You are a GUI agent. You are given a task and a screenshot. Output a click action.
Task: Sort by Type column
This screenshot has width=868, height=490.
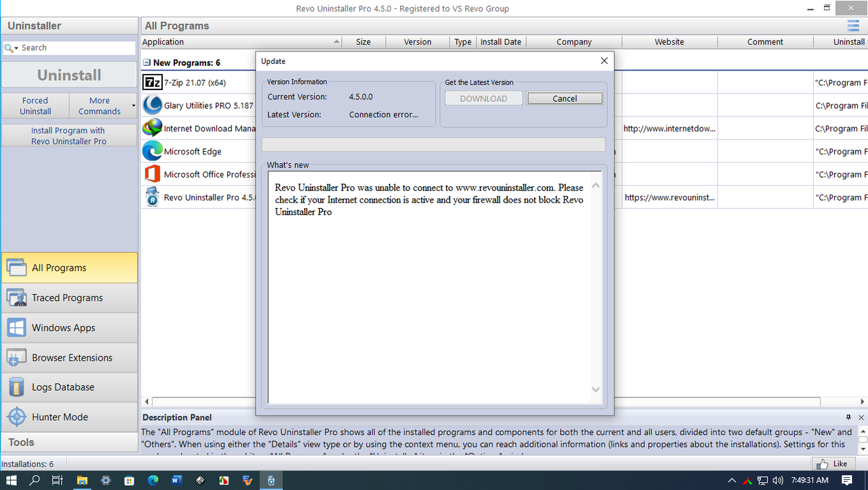463,42
